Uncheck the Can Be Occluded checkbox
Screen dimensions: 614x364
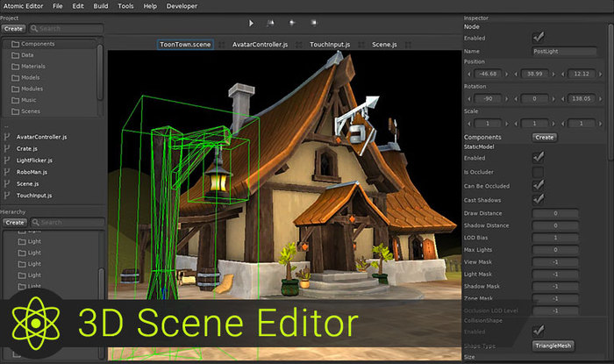tap(539, 185)
